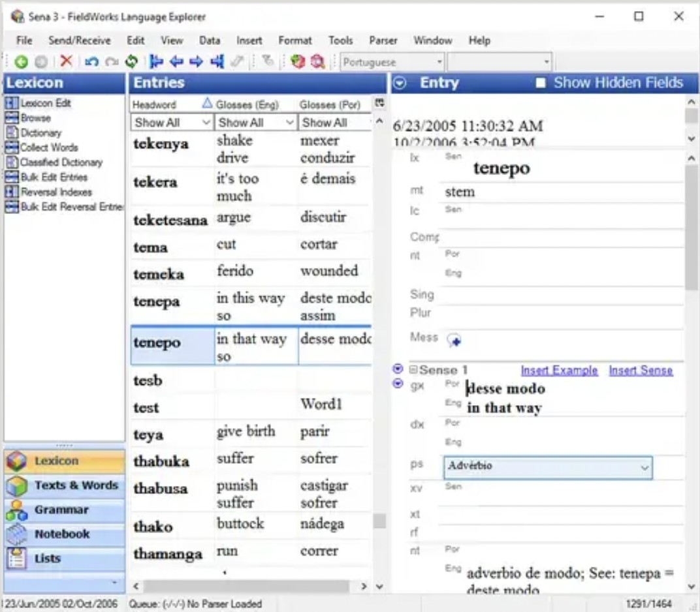700x612 pixels.
Task: Click the green history back arrow icon
Action: [x=21, y=62]
